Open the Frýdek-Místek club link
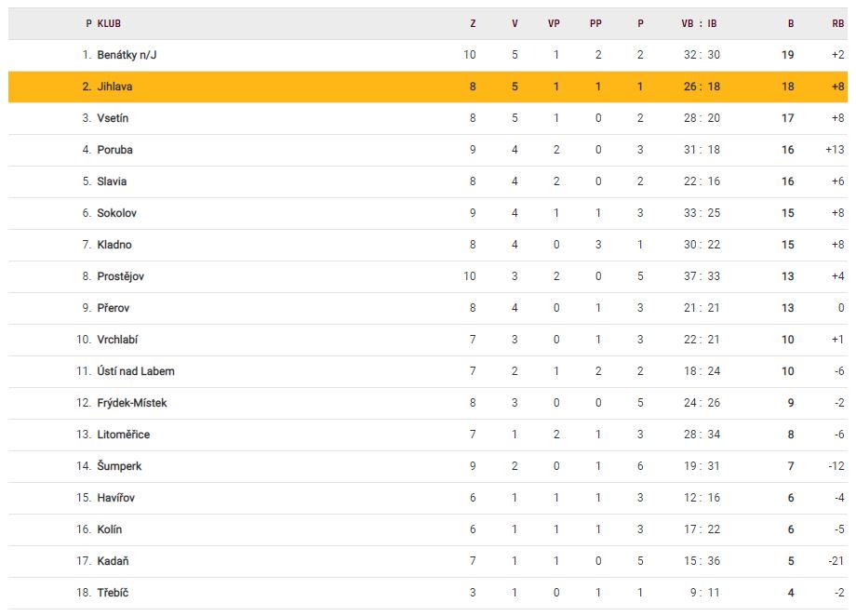Screen dimensions: 856x616 (131, 403)
